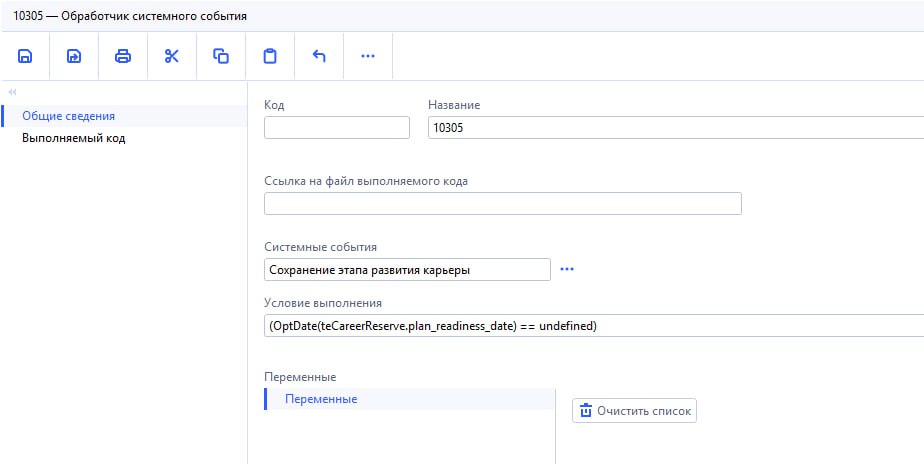Click the second save icon with arrow
The image size is (924, 464).
coord(74,56)
